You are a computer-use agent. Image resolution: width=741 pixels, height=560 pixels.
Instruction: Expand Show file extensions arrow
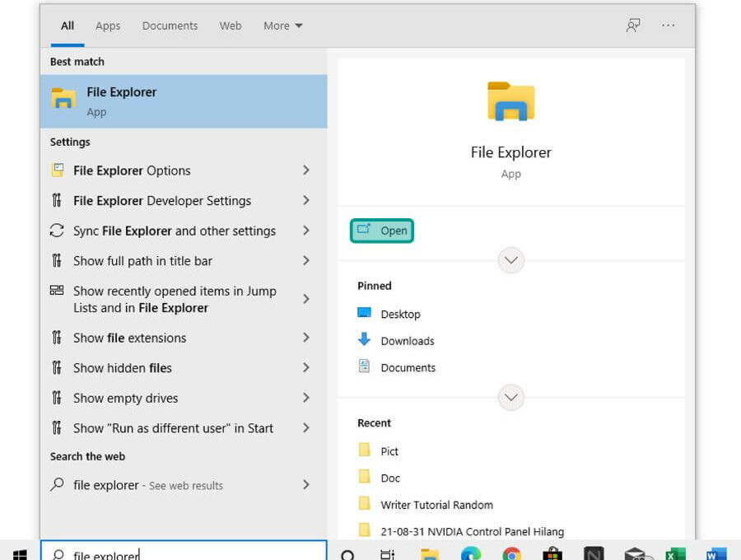coord(306,338)
